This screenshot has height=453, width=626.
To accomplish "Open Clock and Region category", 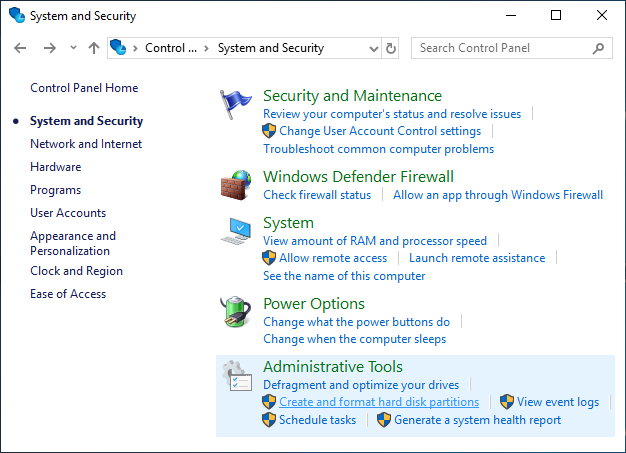I will (76, 271).
